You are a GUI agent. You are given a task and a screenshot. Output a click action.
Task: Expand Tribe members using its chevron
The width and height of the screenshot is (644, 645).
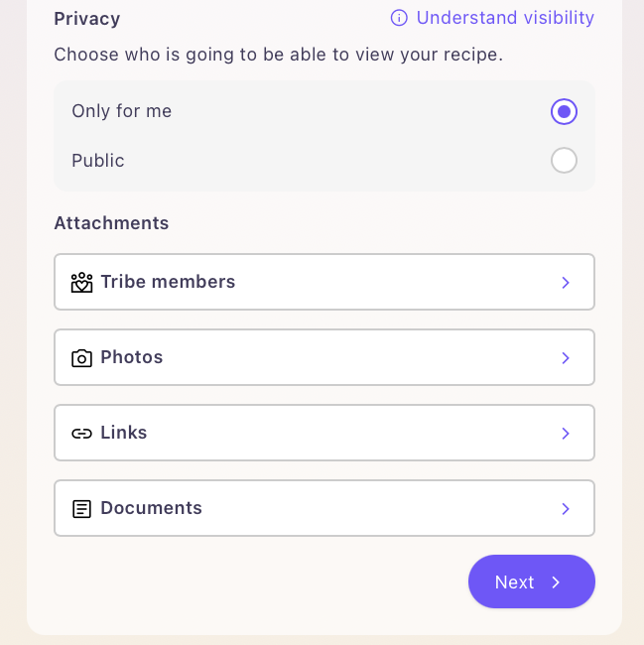[x=566, y=283]
